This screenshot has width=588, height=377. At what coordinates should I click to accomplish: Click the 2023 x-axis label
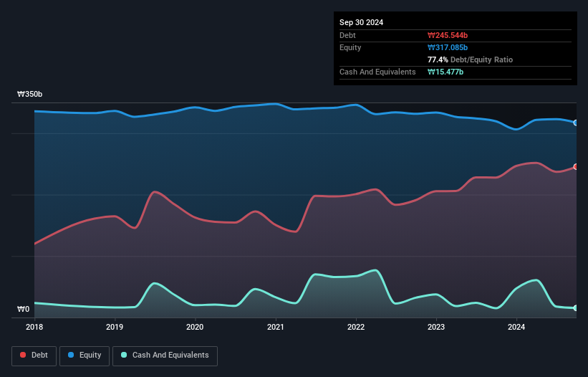[436, 327]
